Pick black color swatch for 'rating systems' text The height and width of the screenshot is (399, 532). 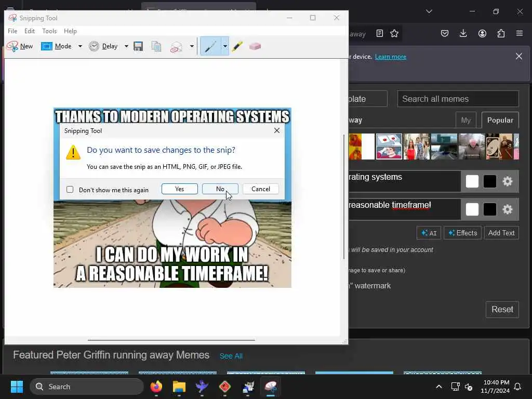click(x=489, y=181)
